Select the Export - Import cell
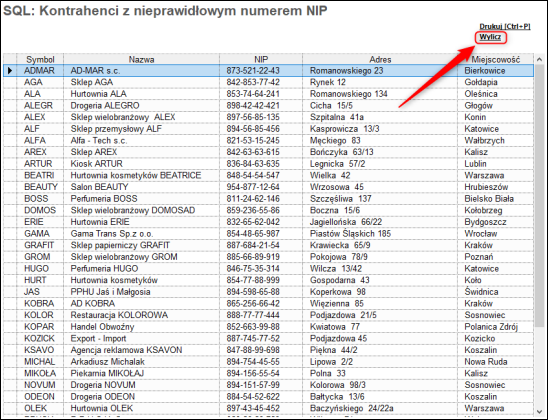548x420 pixels. 142,338
